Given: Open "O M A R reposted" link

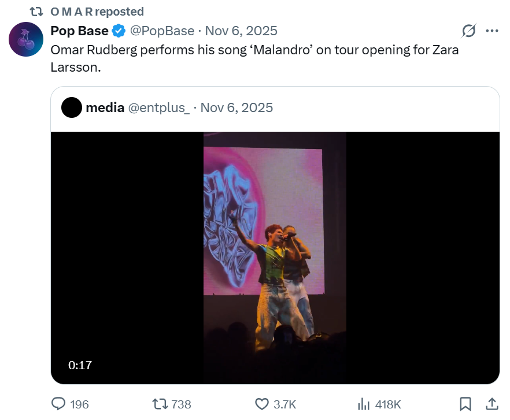Looking at the screenshot, I should pos(97,12).
